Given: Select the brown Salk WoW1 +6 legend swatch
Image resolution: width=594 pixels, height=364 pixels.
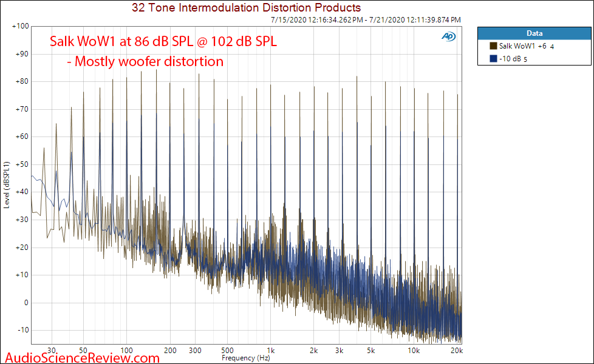Looking at the screenshot, I should point(493,45).
